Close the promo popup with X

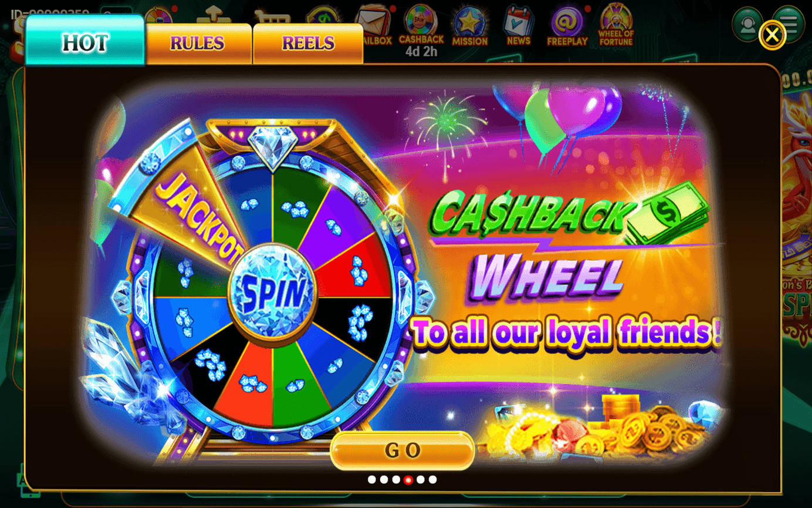(x=772, y=35)
